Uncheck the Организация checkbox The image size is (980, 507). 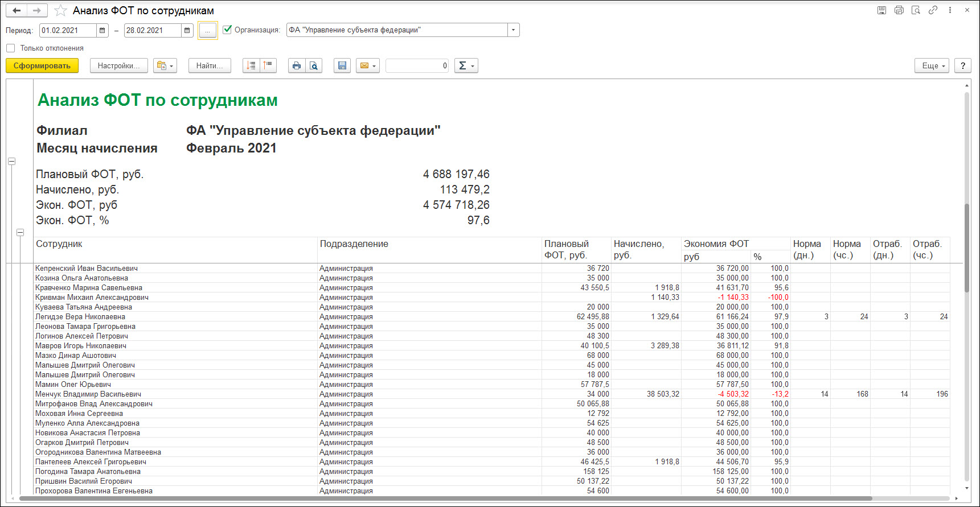227,30
